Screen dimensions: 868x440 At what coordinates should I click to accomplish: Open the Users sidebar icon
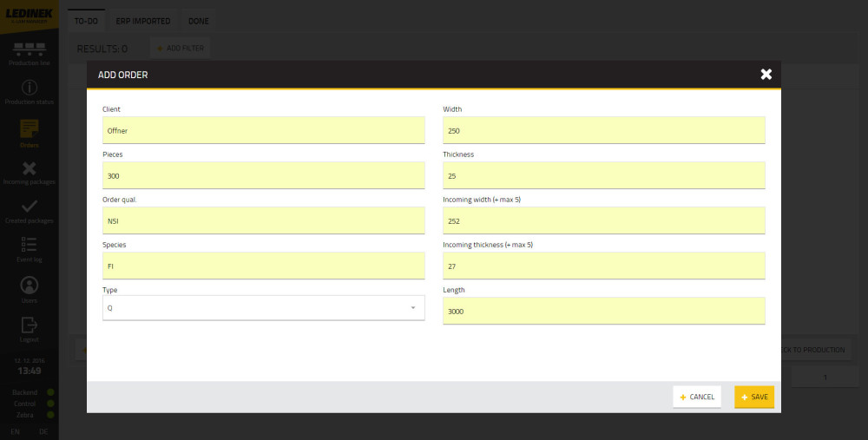(x=30, y=286)
